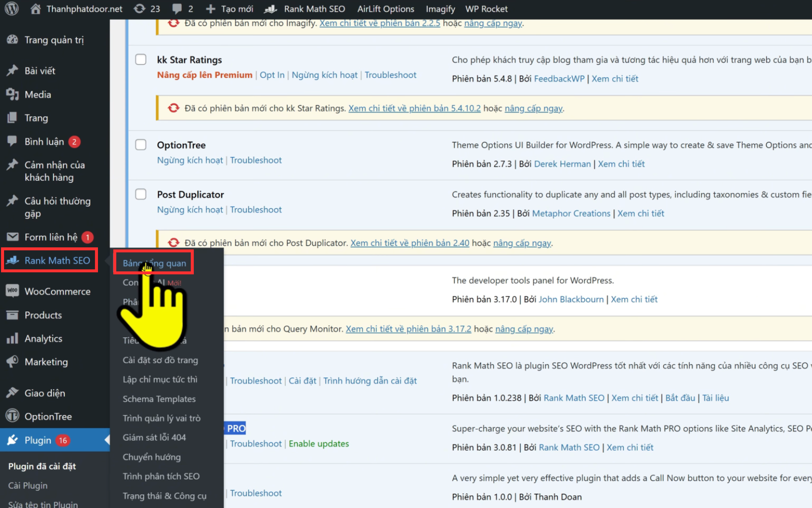Image resolution: width=812 pixels, height=508 pixels.
Task: Click the WordPress logo icon
Action: tap(12, 9)
